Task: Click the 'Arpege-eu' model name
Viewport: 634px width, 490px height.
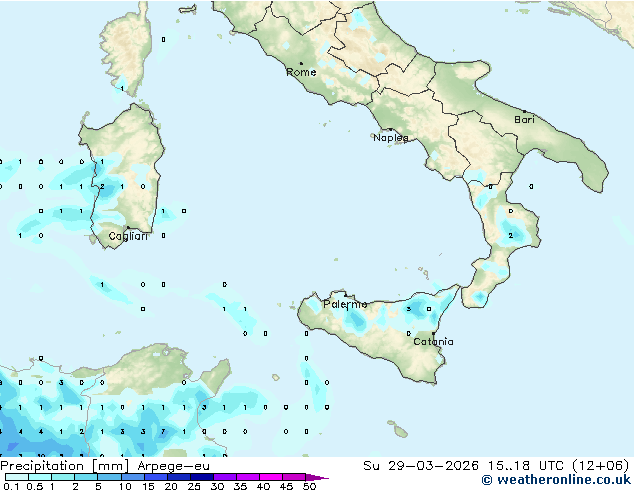Action: pyautogui.click(x=173, y=466)
